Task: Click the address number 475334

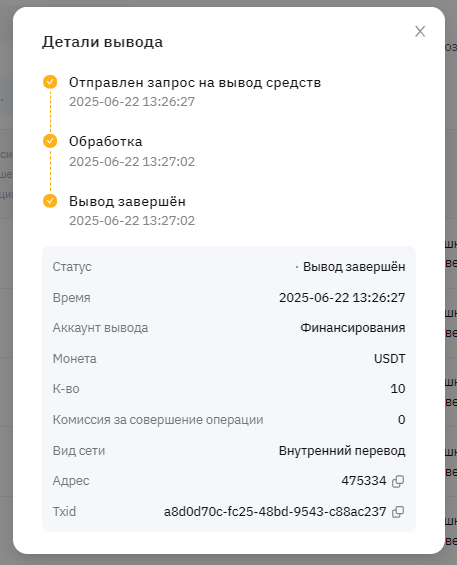Action: point(364,481)
